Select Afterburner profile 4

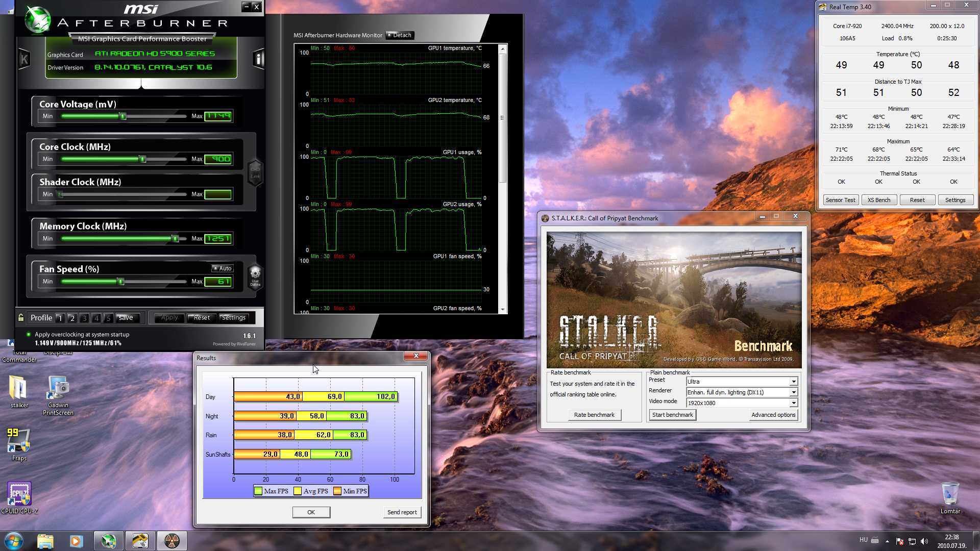coord(96,318)
